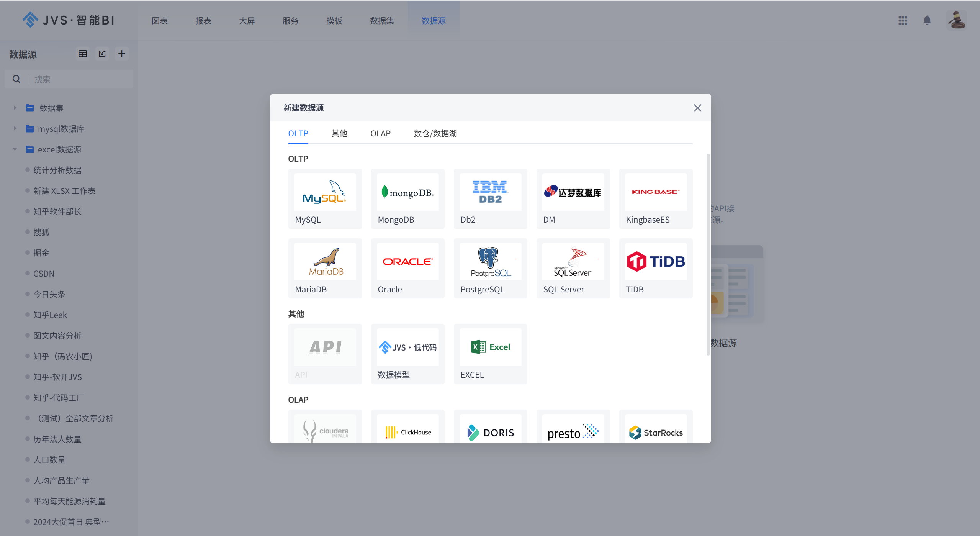Pick the IBM Db2 data source

point(490,199)
